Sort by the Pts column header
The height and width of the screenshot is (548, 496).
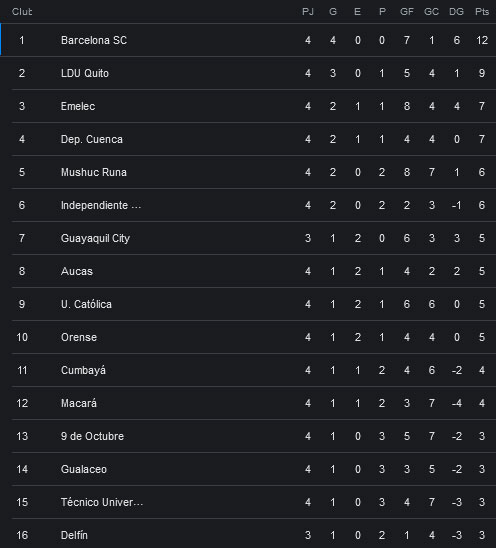[482, 12]
